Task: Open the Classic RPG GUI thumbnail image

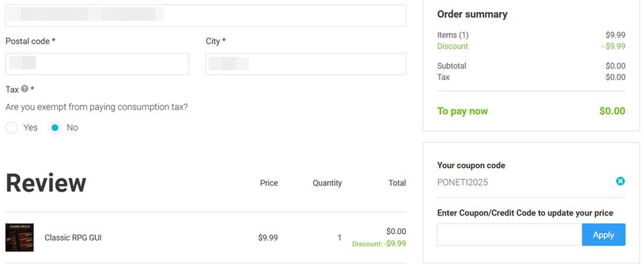Action: (x=19, y=238)
